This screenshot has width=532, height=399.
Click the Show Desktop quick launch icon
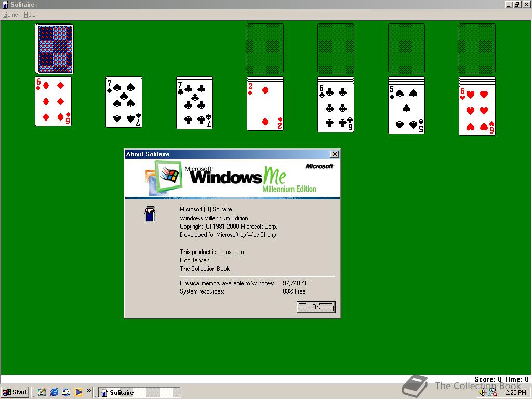tap(42, 392)
